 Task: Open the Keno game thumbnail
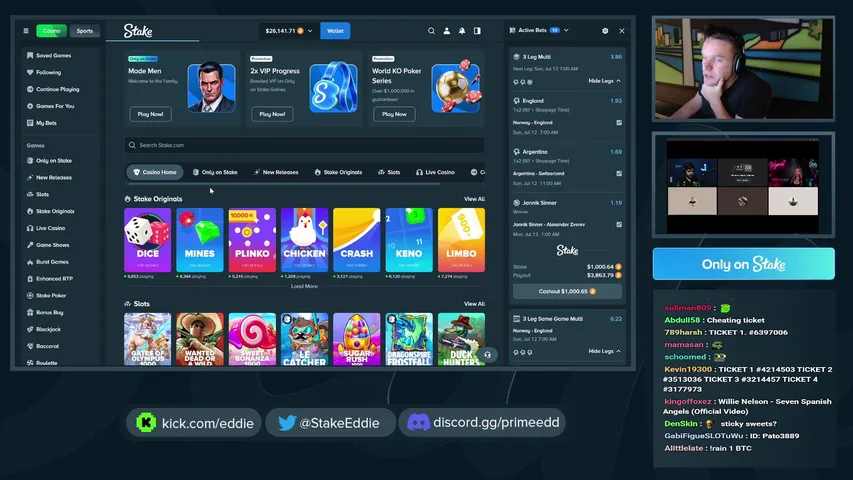[409, 240]
